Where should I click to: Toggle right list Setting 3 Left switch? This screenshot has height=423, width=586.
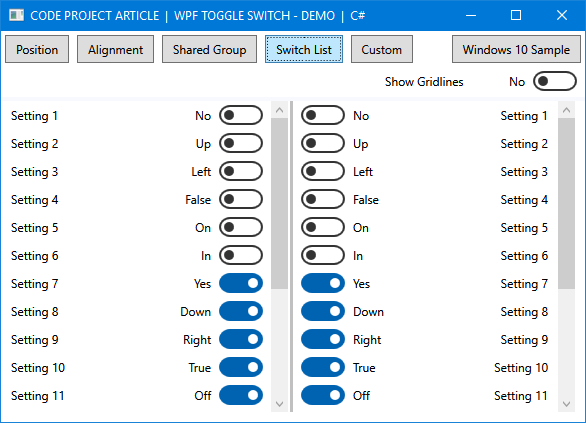point(323,172)
